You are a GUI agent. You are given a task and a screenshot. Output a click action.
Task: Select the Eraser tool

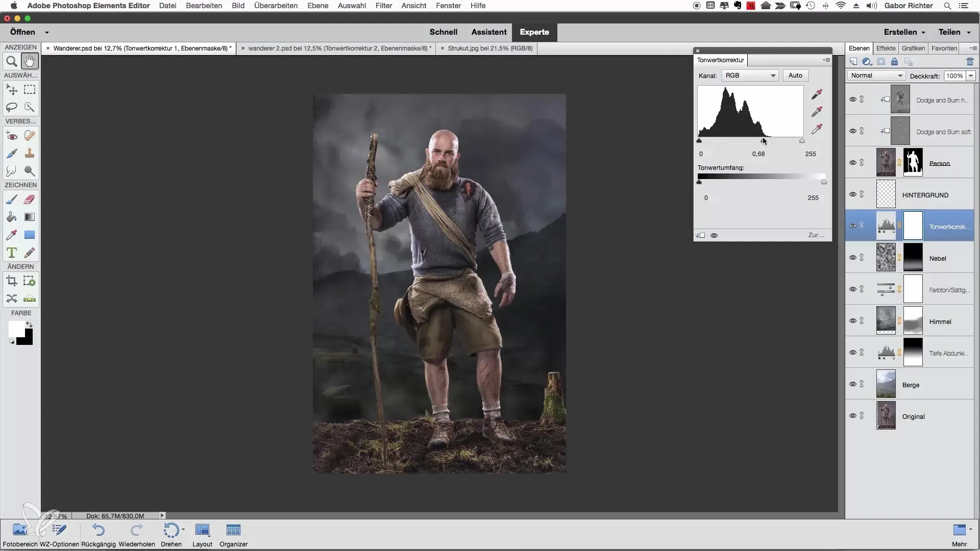30,199
